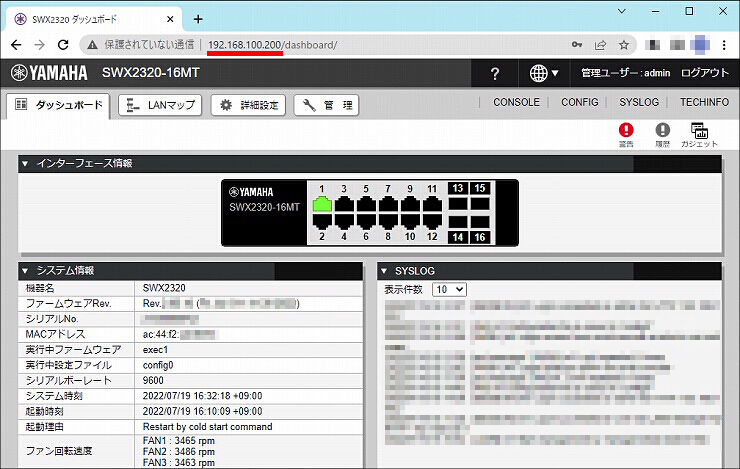The image size is (740, 469).
Task: Open the gadget icon
Action: click(699, 131)
